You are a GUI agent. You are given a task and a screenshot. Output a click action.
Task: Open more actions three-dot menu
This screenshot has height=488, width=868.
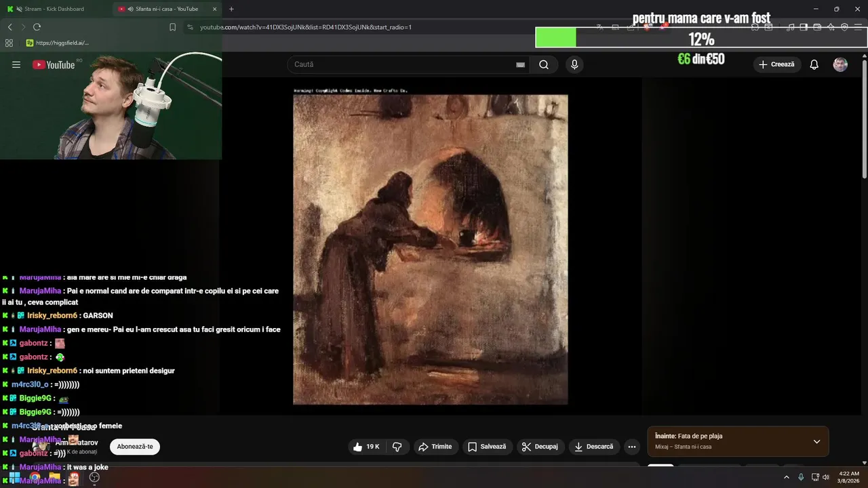[x=632, y=447]
